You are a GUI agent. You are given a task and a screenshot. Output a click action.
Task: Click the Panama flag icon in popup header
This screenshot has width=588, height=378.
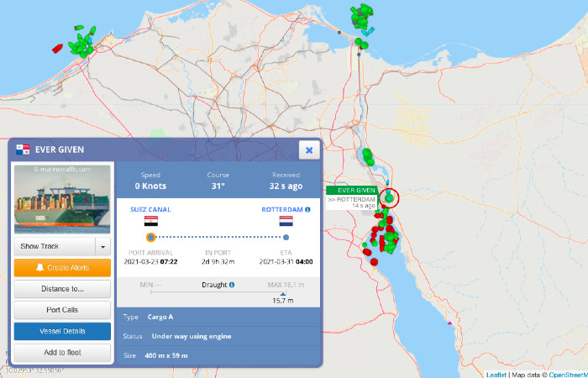point(23,150)
